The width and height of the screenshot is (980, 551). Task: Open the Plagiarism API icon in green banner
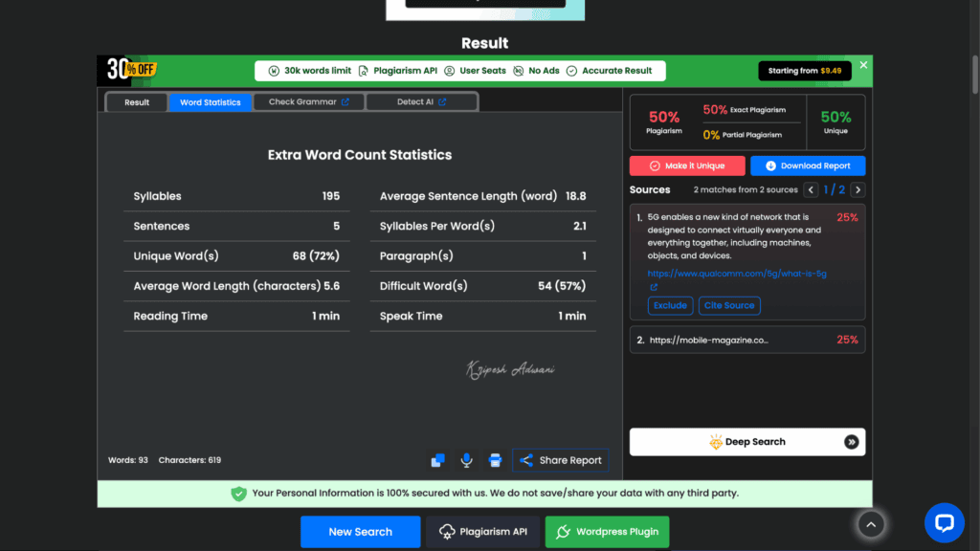click(363, 71)
